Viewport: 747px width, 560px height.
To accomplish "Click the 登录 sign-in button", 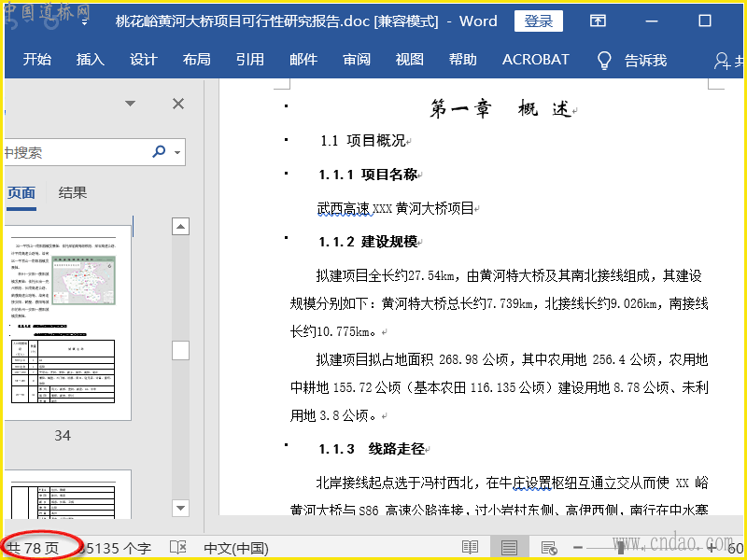I will coord(539,21).
